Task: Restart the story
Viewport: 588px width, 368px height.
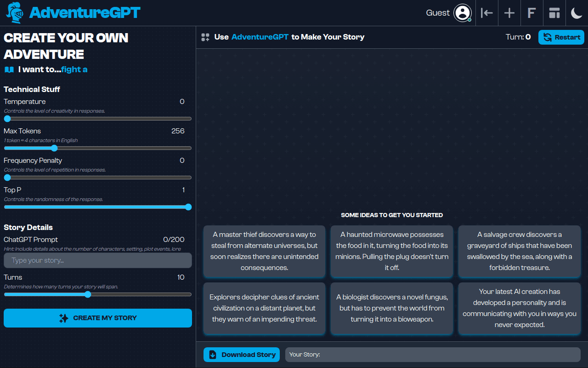Action: [x=561, y=37]
